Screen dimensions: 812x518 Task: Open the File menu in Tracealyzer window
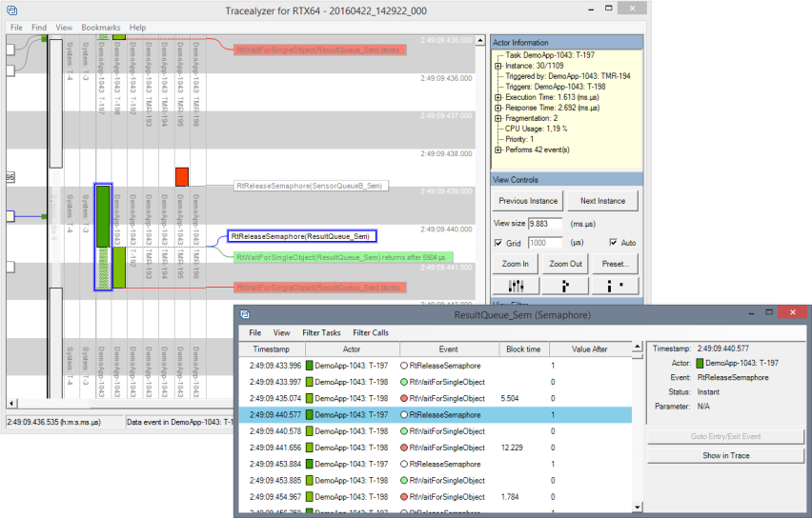[16, 28]
